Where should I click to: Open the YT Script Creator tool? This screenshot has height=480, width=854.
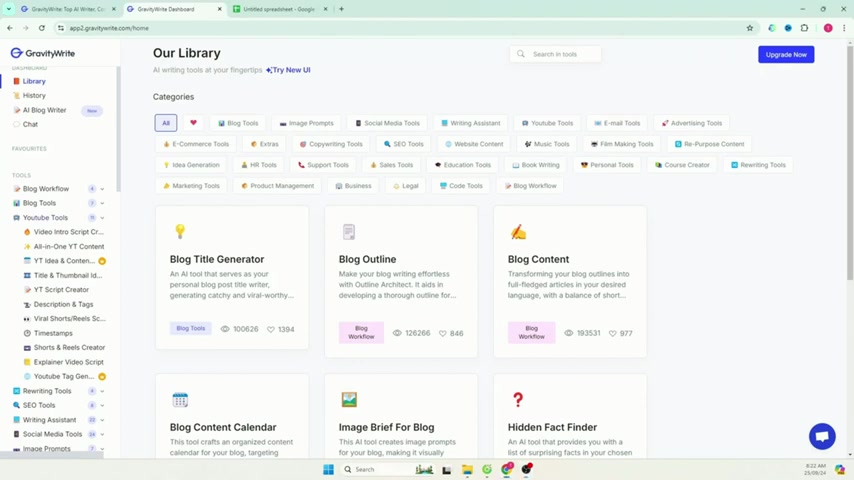click(x=61, y=290)
